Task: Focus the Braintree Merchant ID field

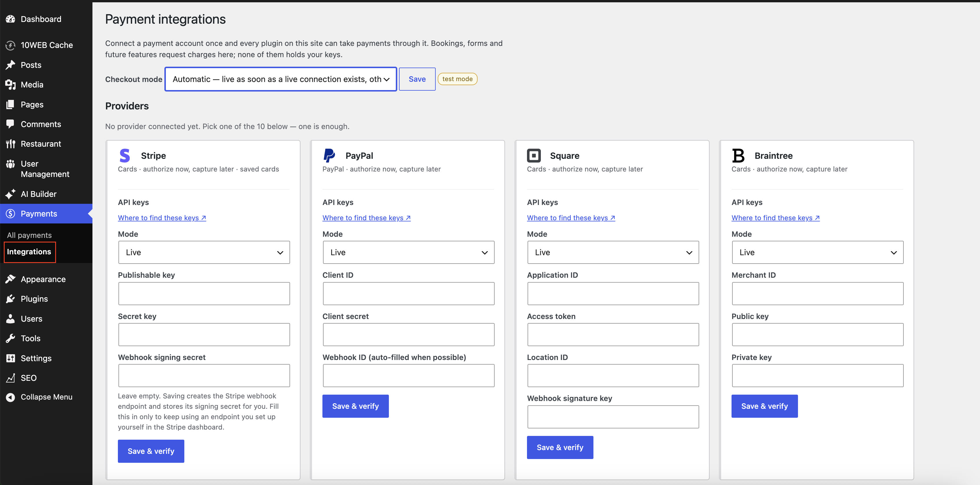Action: (x=818, y=293)
